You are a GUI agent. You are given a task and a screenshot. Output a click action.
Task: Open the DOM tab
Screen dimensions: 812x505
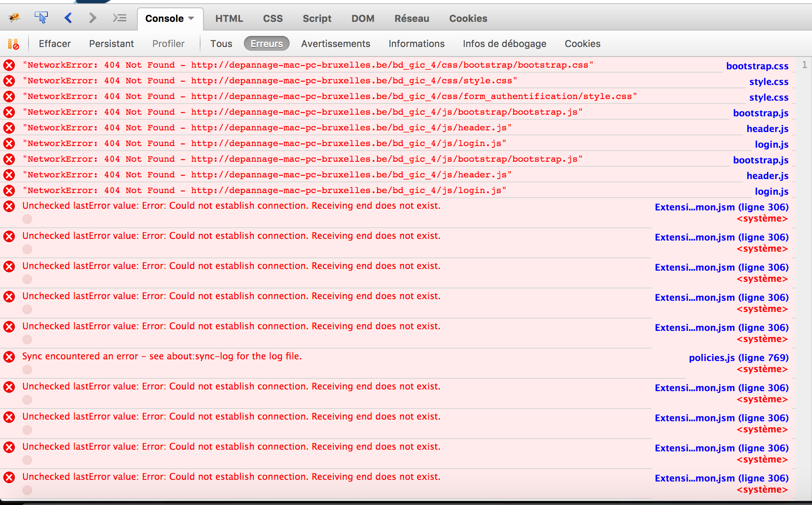pyautogui.click(x=363, y=19)
